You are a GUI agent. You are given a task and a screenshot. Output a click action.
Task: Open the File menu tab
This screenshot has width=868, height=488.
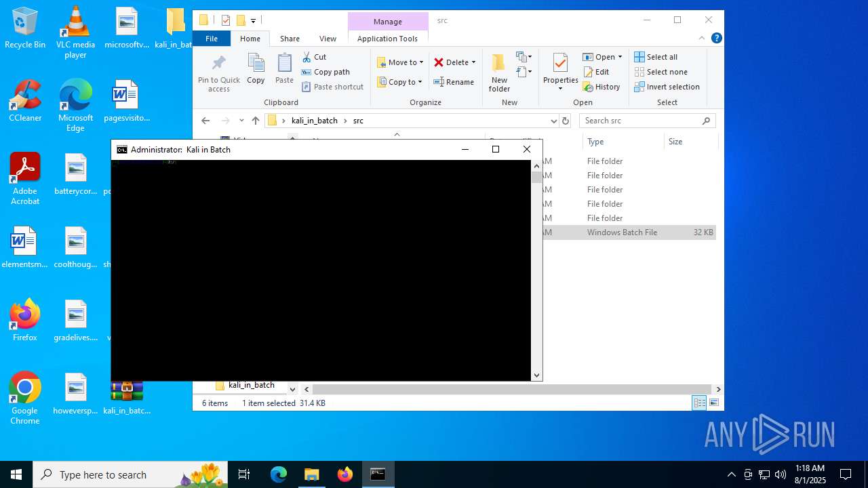[212, 39]
